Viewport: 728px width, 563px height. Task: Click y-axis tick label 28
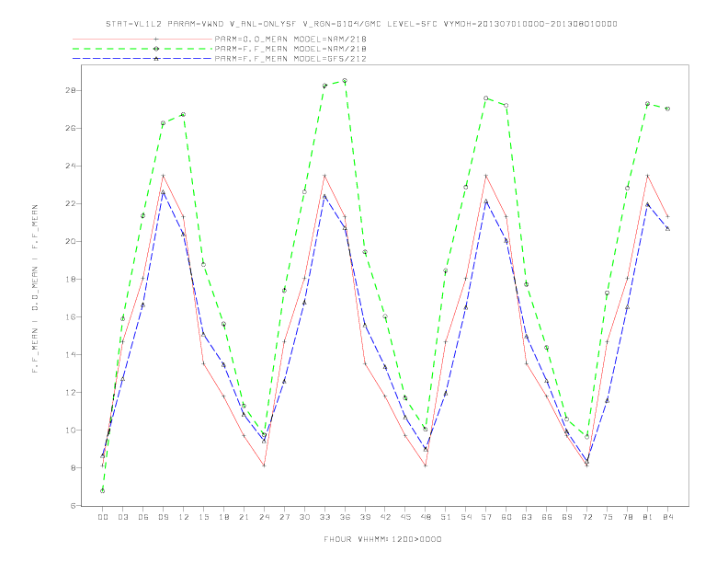pyautogui.click(x=71, y=90)
